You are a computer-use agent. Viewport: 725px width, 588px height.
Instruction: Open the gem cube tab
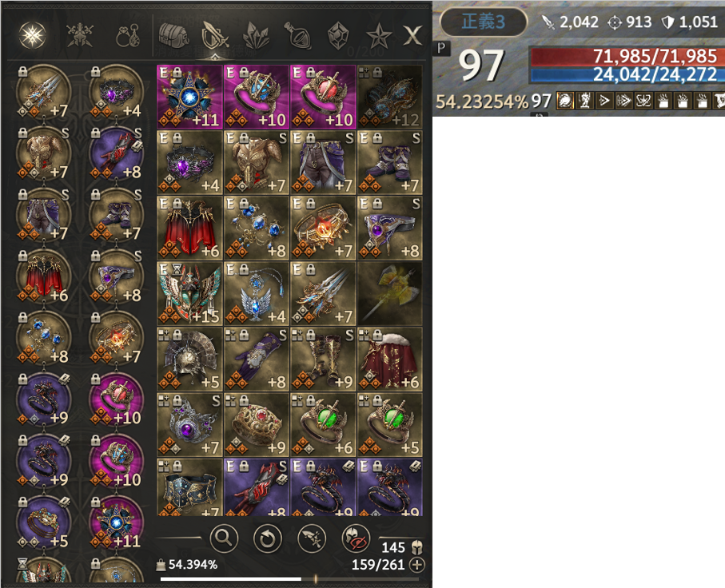click(x=338, y=36)
